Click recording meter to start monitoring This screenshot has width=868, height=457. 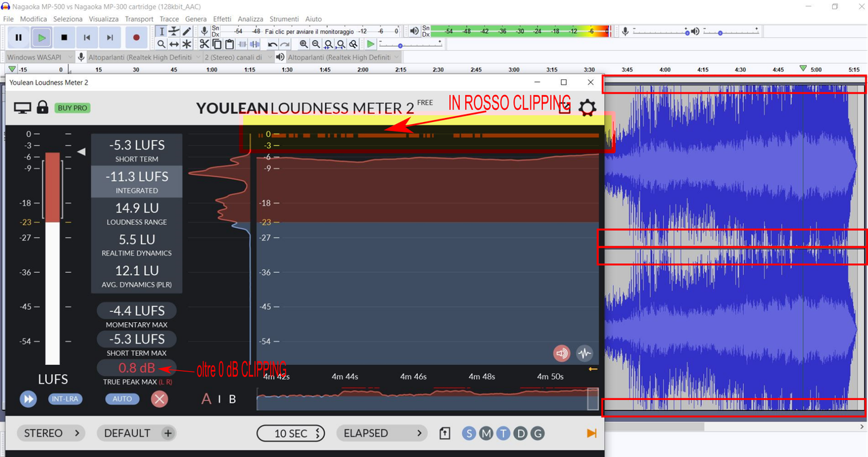coord(310,31)
